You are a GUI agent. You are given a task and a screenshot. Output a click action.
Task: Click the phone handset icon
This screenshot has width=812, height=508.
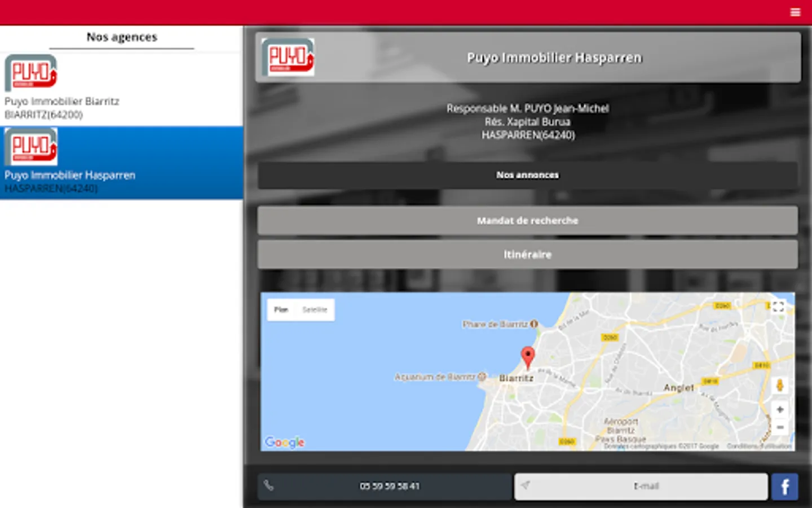(268, 485)
